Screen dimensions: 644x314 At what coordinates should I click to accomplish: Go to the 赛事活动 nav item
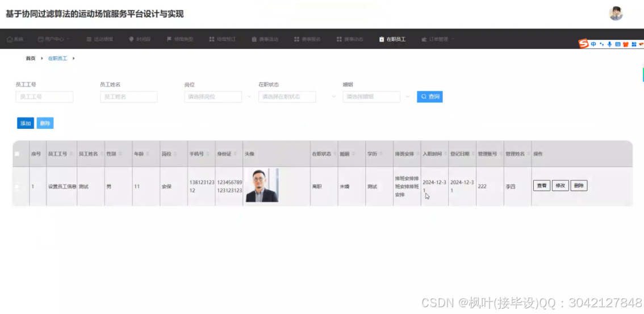tap(265, 39)
